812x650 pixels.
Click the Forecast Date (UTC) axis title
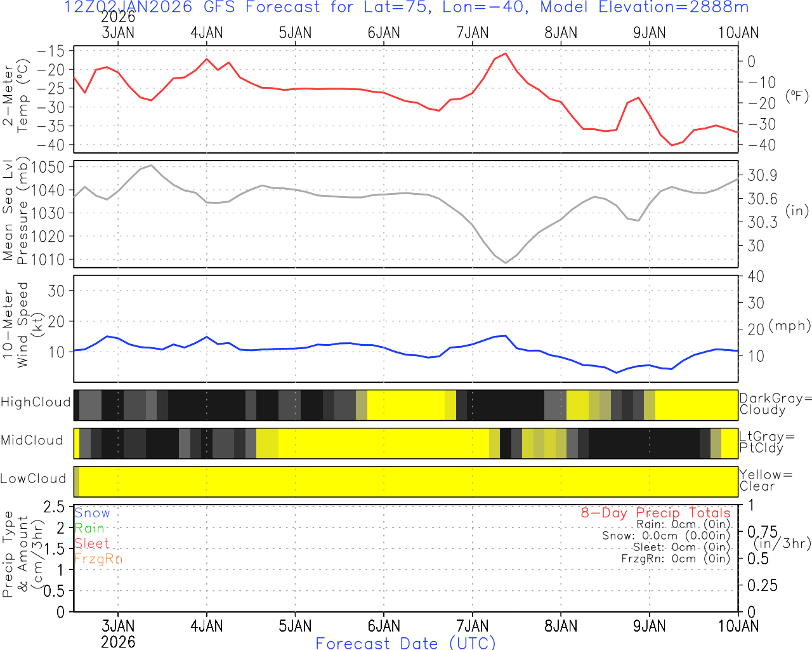[405, 643]
